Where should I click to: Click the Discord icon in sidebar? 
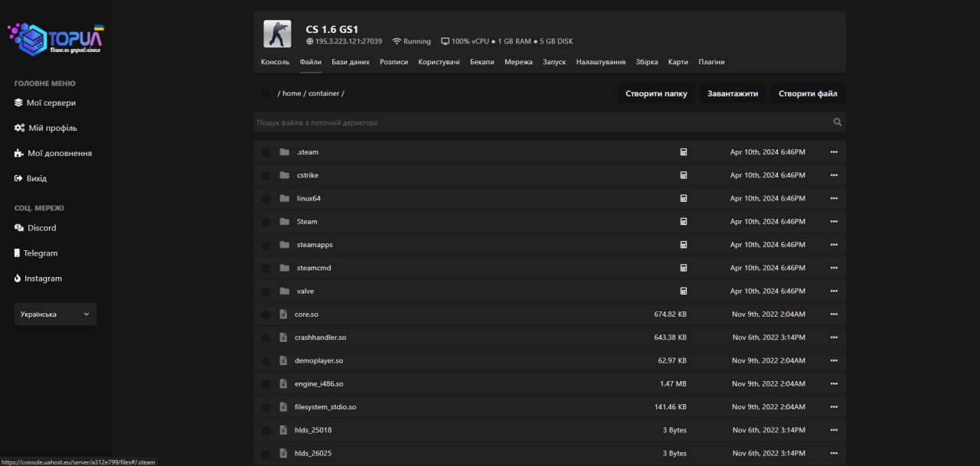pos(19,228)
